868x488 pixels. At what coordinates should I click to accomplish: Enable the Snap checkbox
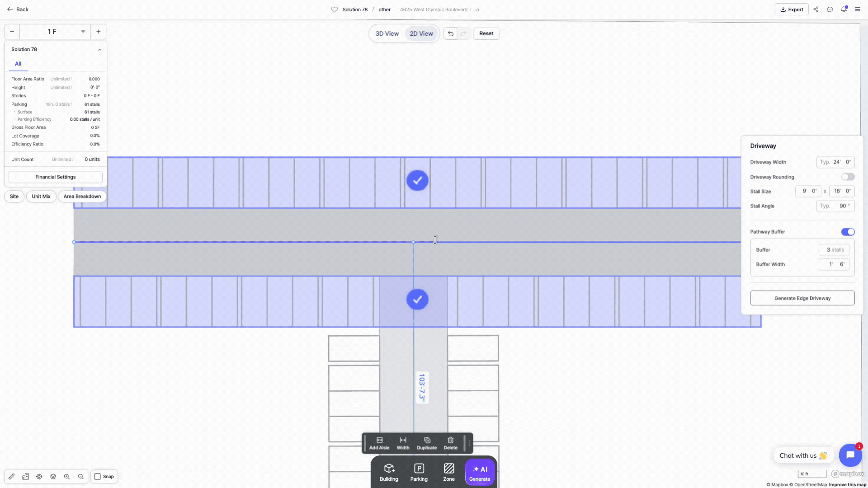[x=98, y=476]
